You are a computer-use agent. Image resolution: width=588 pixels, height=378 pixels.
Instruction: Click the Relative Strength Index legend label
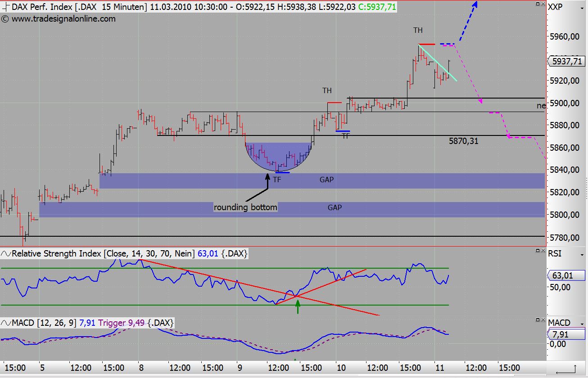click(57, 254)
